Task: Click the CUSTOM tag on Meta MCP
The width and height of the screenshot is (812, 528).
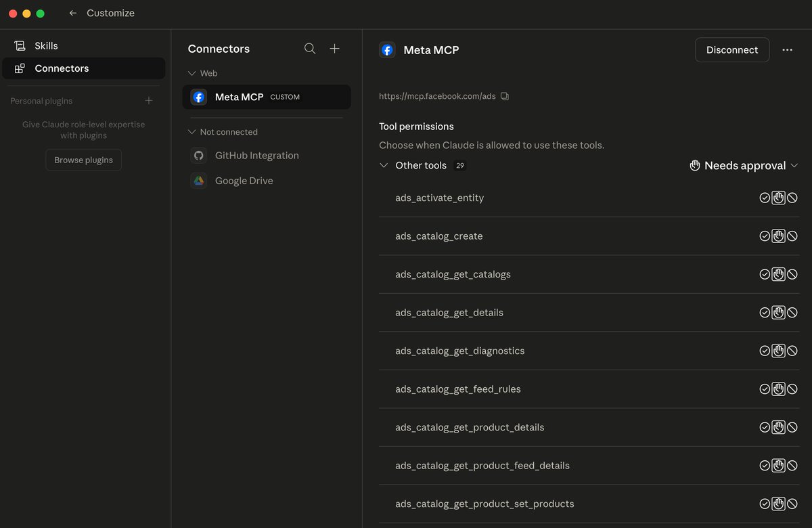Action: [x=285, y=97]
